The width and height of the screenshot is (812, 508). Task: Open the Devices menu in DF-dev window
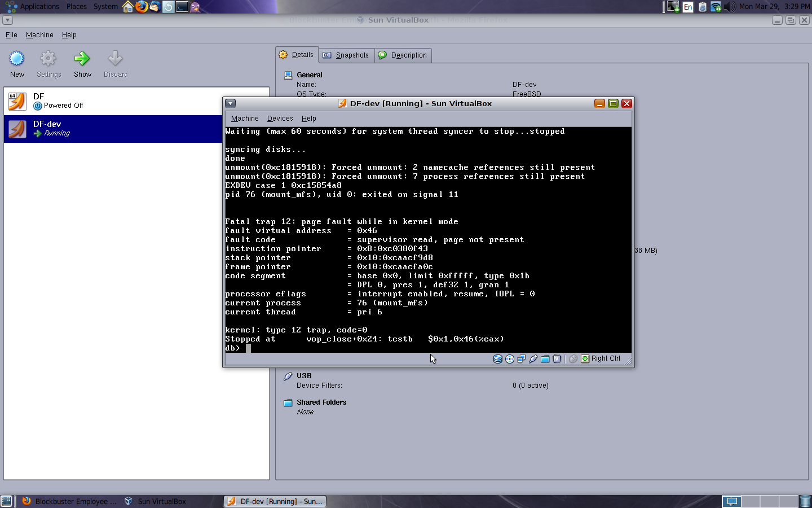[280, 119]
